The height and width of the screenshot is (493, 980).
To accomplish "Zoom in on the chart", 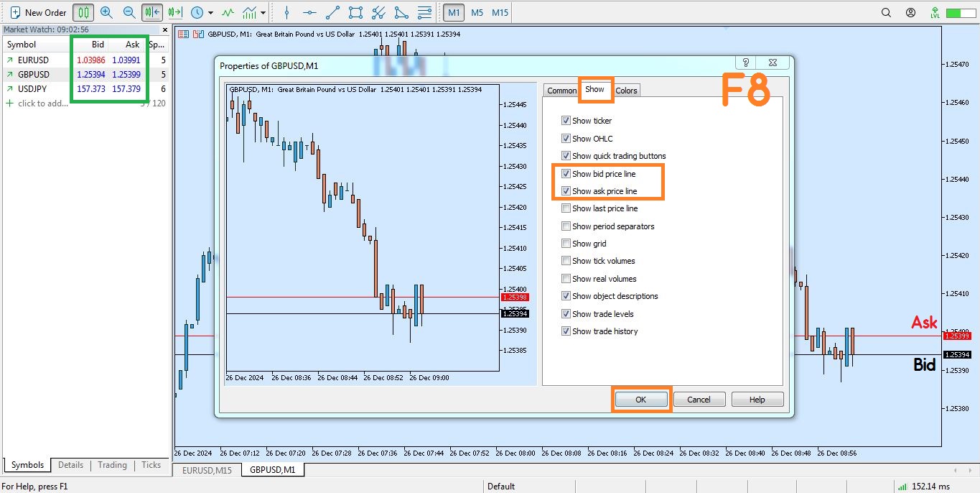I will (x=106, y=12).
